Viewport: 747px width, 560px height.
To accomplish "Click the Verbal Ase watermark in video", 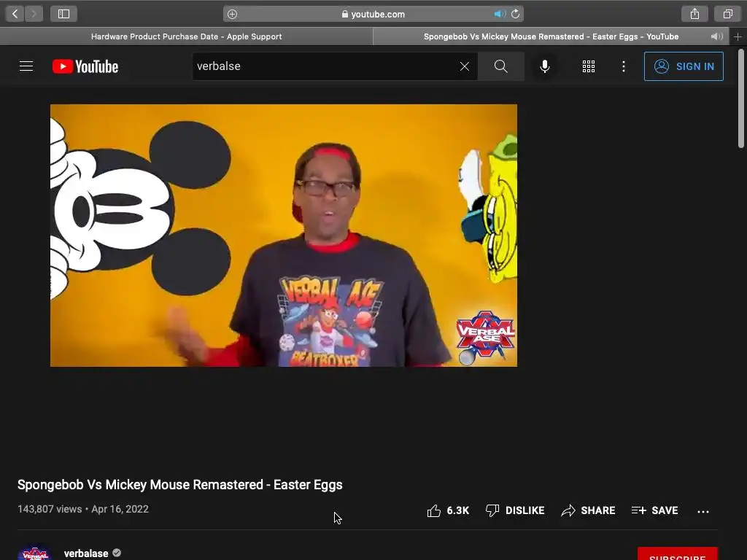I will click(x=485, y=337).
